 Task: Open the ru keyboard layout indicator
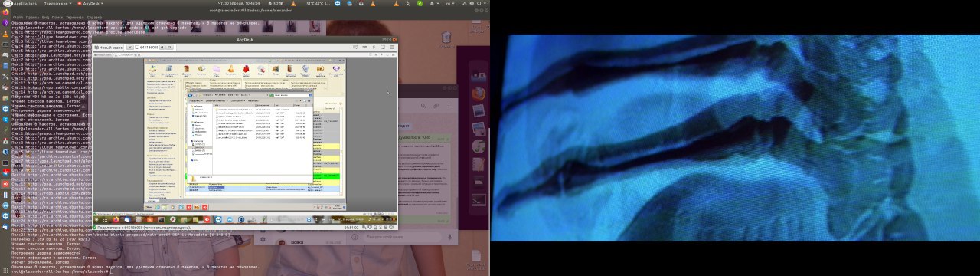tap(450, 3)
